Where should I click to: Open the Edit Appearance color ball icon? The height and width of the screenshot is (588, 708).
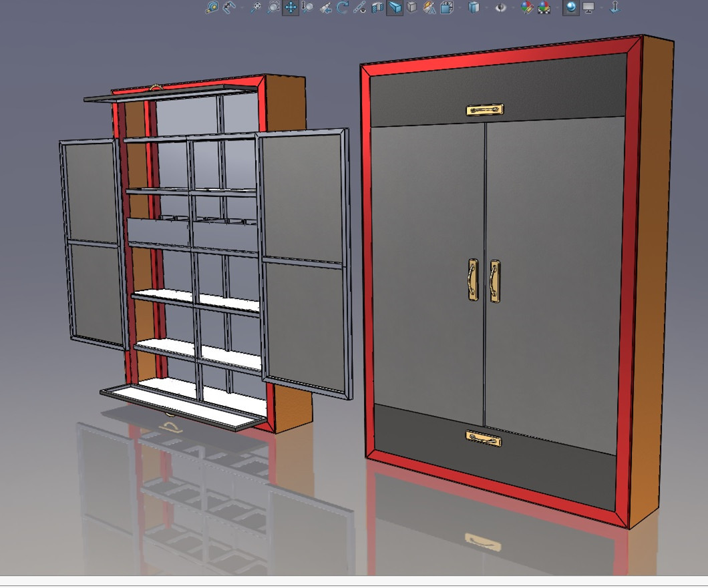pos(527,7)
